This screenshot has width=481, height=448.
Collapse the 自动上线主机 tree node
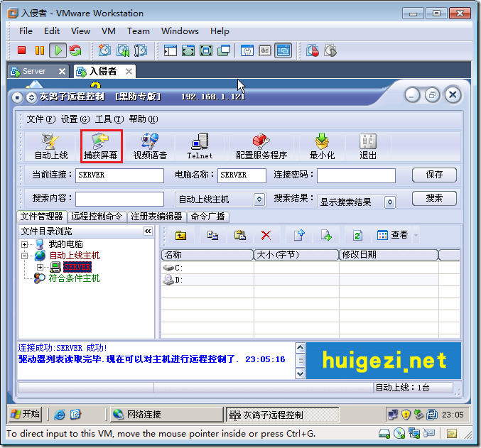click(x=24, y=256)
